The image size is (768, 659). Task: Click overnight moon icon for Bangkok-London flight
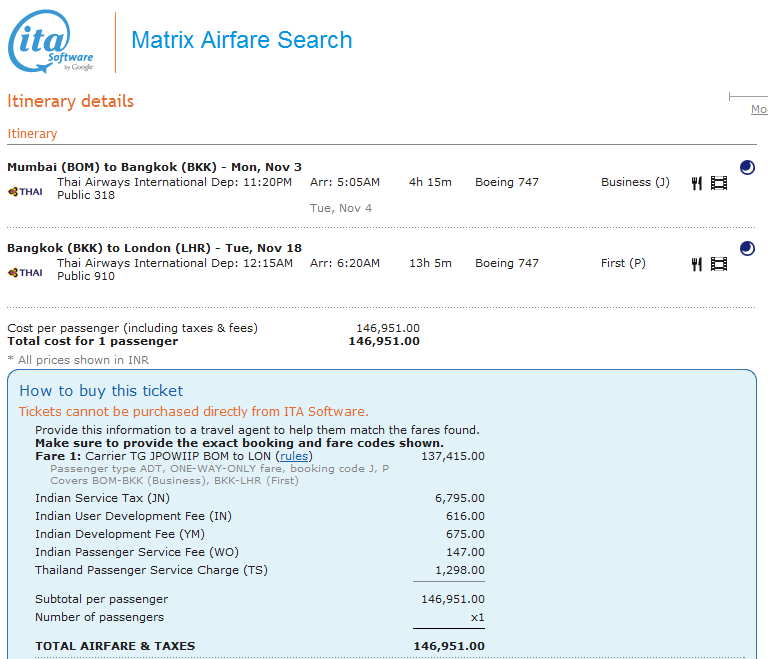[x=747, y=248]
